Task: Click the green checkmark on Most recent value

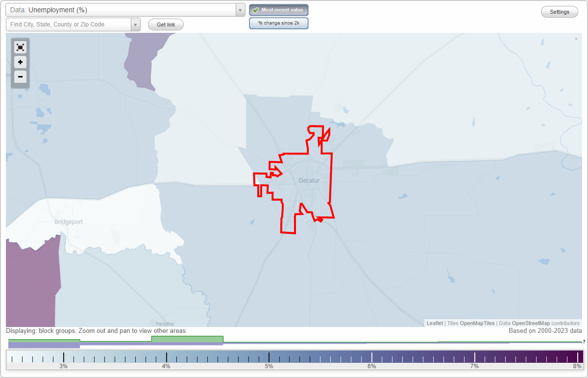Action: 255,10
